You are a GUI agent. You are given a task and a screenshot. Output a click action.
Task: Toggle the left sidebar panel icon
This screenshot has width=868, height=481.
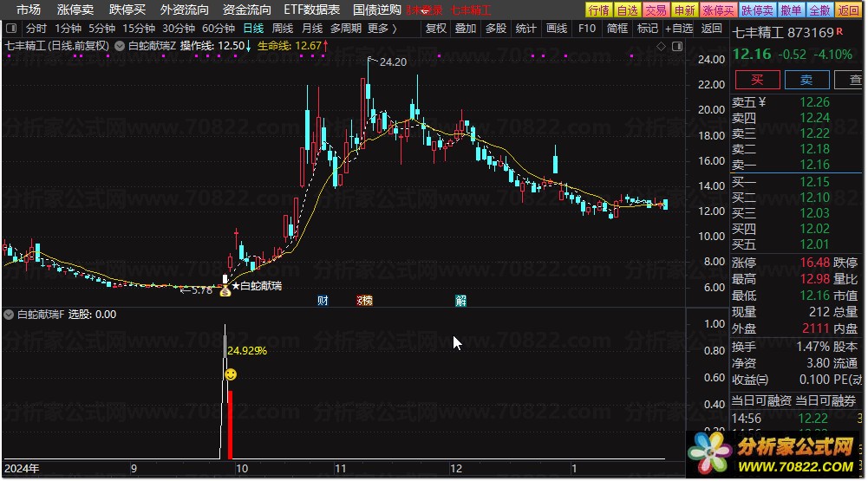pos(11,29)
